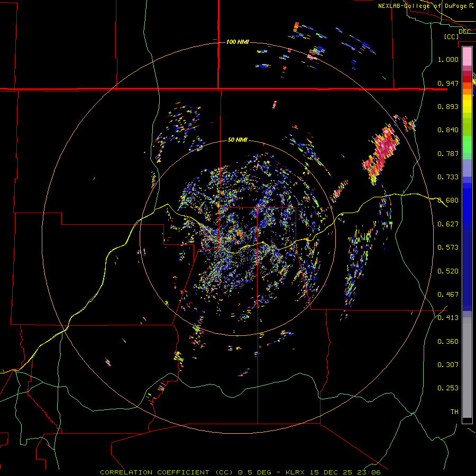Click the 1.000 value on the color scale
This screenshot has width=476, height=476.
point(448,59)
